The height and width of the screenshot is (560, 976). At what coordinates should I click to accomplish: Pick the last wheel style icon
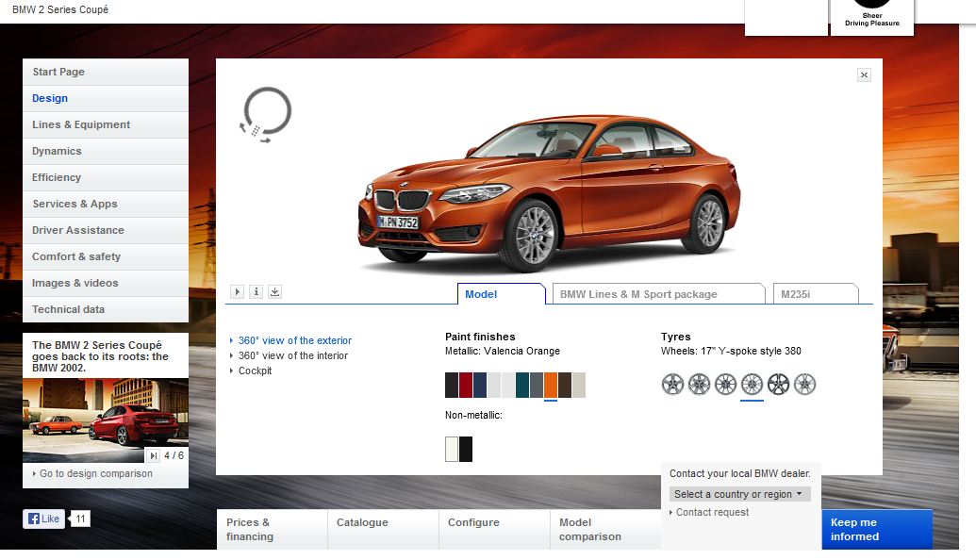(804, 384)
